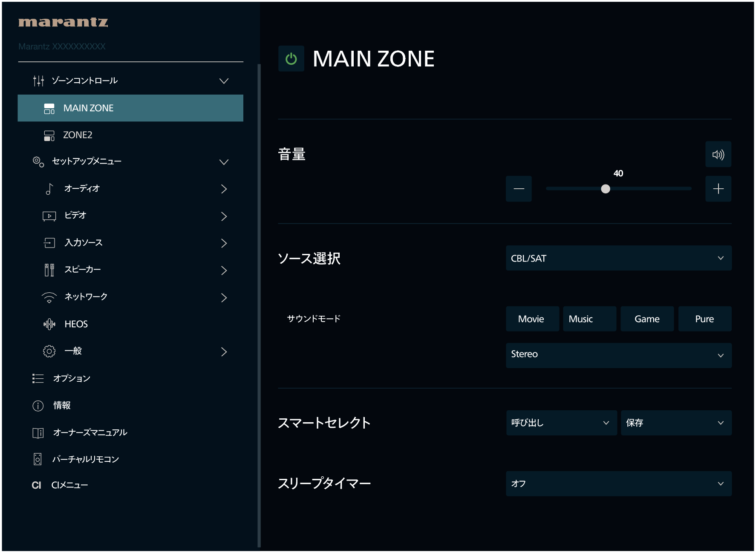Screen dimensions: 756x553
Task: Click the ビデオ screen icon
Action: pyautogui.click(x=49, y=216)
